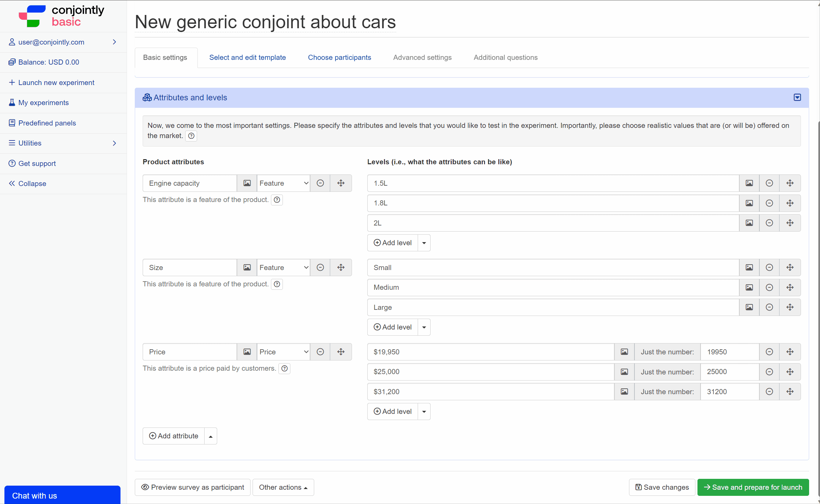The image size is (820, 504).
Task: Remove the 1.8L level with minus icon
Action: [769, 203]
